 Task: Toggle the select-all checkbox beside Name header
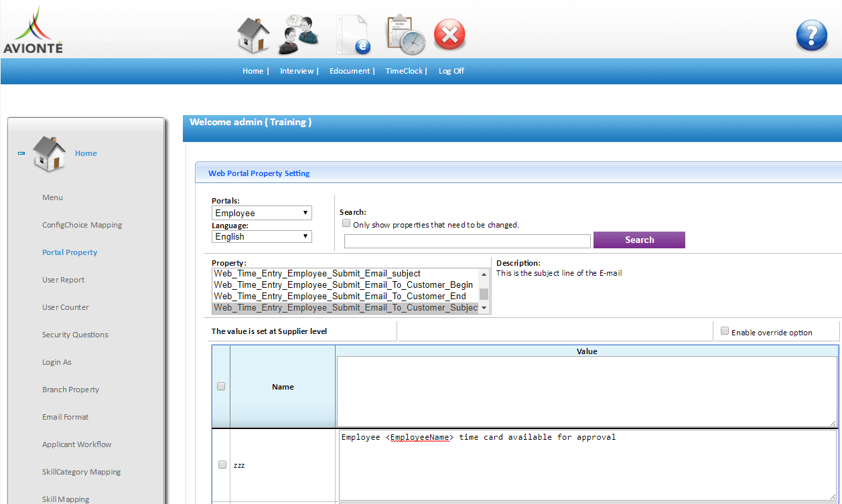[221, 386]
